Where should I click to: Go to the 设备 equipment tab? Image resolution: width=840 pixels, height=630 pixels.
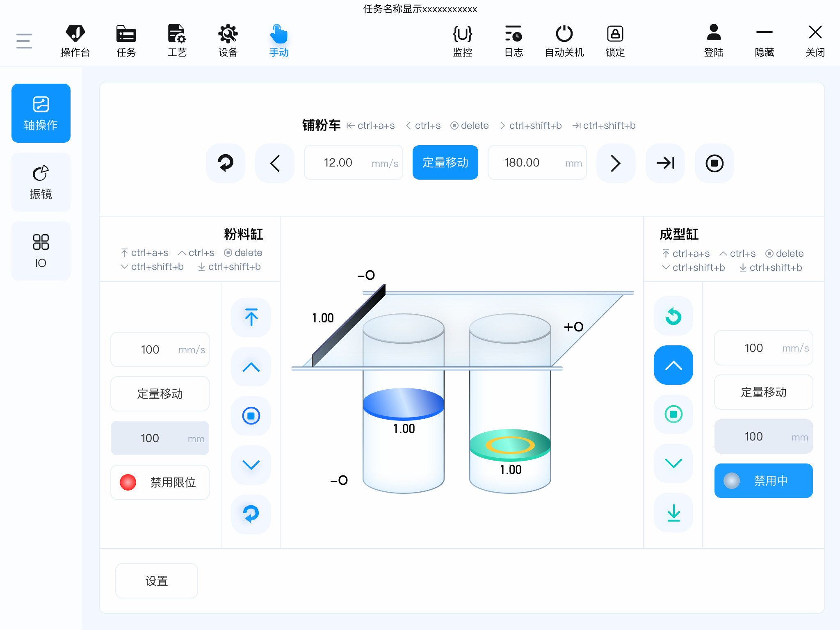coord(228,41)
